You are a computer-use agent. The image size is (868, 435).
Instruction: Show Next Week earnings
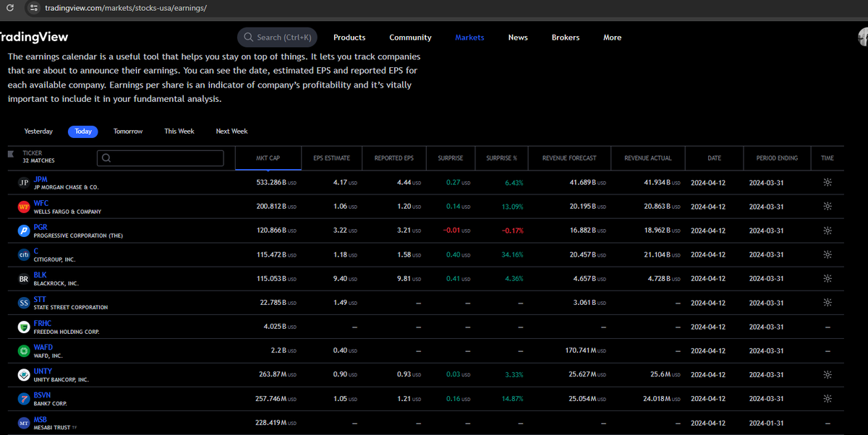pyautogui.click(x=231, y=132)
